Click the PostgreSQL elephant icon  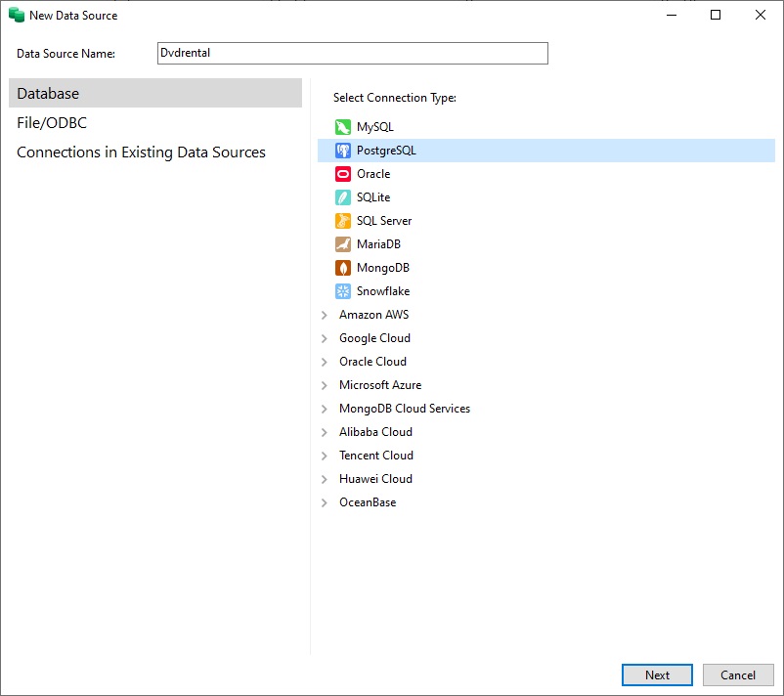click(x=342, y=151)
